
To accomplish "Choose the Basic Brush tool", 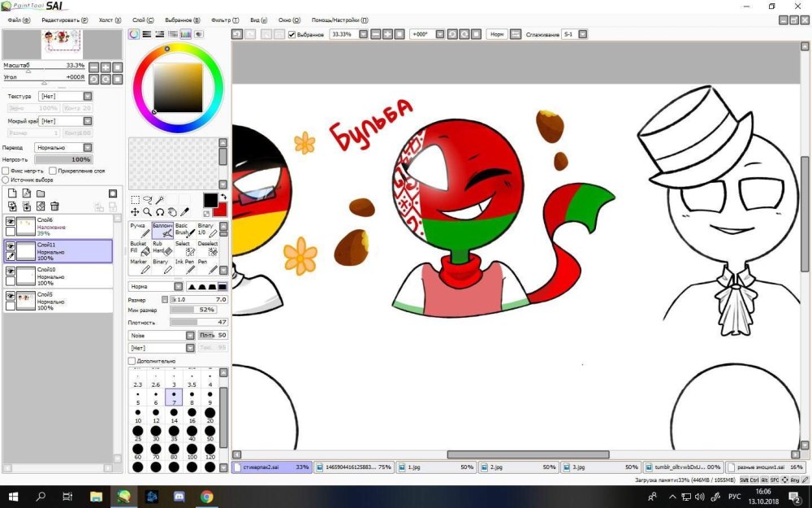I will 184,230.
